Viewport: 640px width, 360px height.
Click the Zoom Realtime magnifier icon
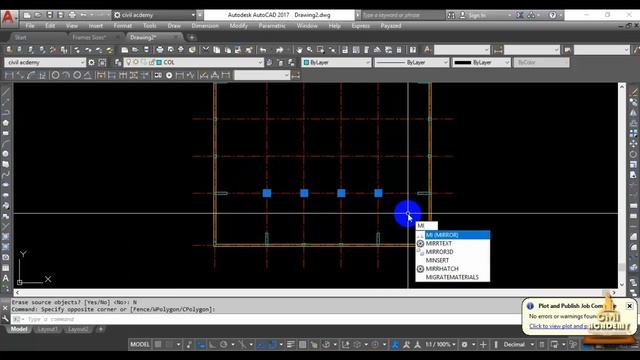click(310, 50)
